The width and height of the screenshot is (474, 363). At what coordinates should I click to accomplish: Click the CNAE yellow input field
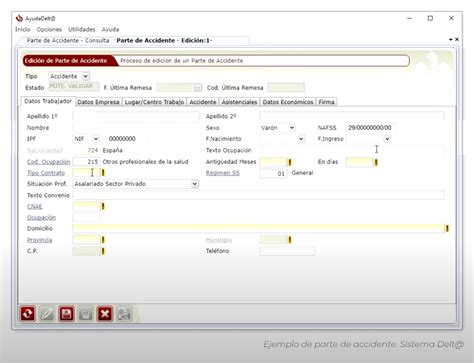86,206
